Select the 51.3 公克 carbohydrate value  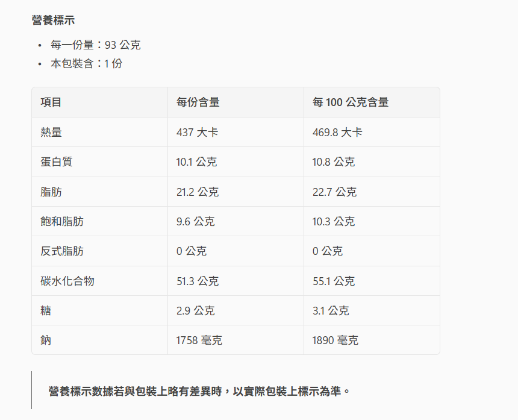tap(197, 281)
